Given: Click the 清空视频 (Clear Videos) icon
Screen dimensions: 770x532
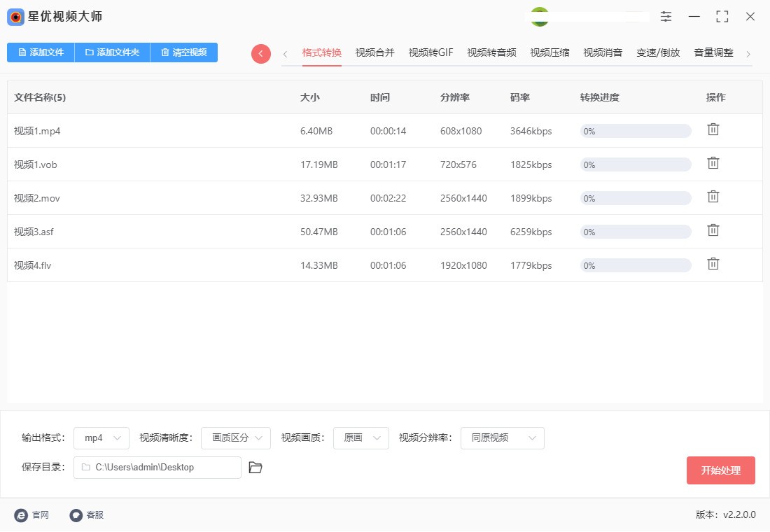Looking at the screenshot, I should pyautogui.click(x=183, y=52).
